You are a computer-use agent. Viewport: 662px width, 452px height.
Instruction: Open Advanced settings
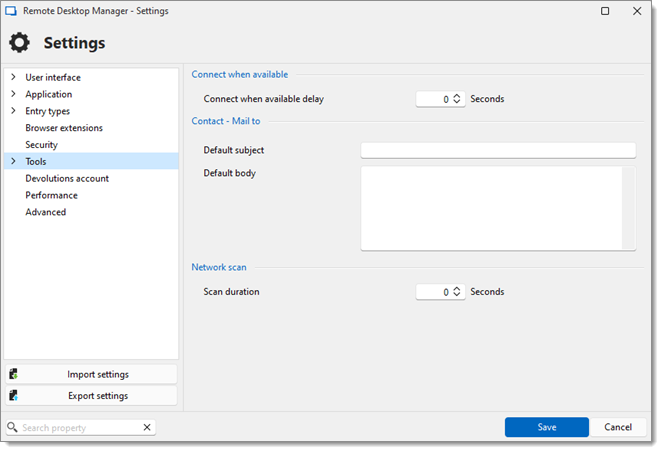click(46, 212)
